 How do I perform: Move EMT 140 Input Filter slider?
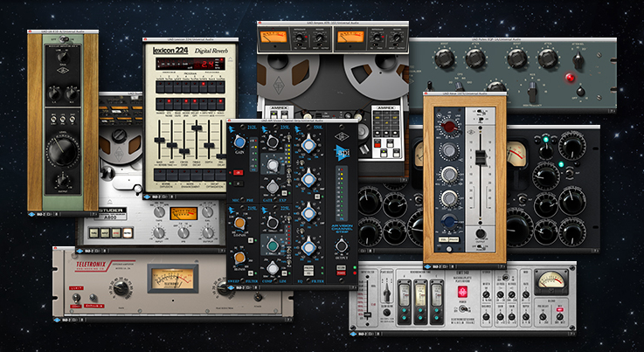tap(367, 314)
